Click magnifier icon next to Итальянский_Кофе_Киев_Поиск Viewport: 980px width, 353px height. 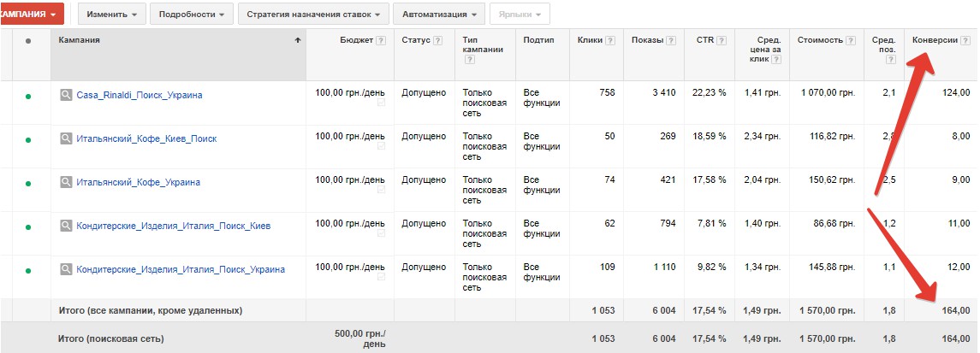(67, 138)
